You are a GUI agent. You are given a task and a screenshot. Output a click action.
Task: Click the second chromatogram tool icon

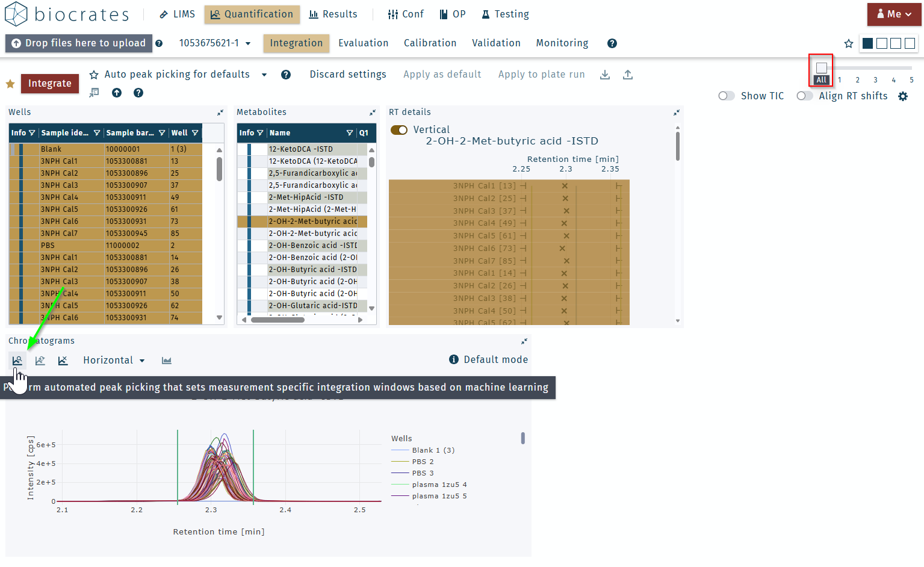pos(40,361)
